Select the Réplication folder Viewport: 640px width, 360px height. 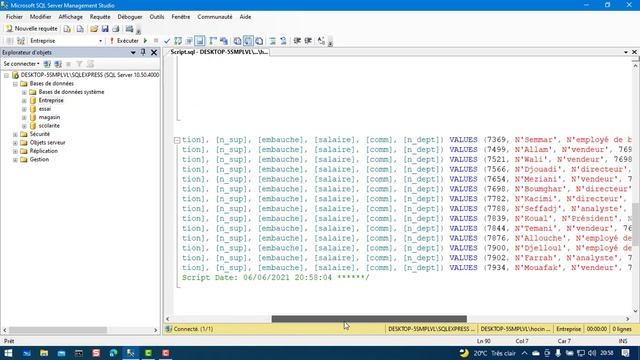click(44, 151)
